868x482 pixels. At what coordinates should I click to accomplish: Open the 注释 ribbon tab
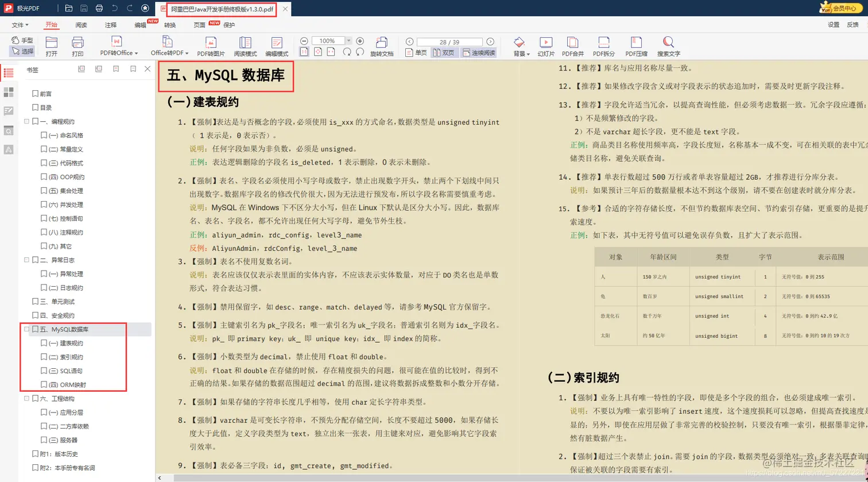click(x=111, y=25)
